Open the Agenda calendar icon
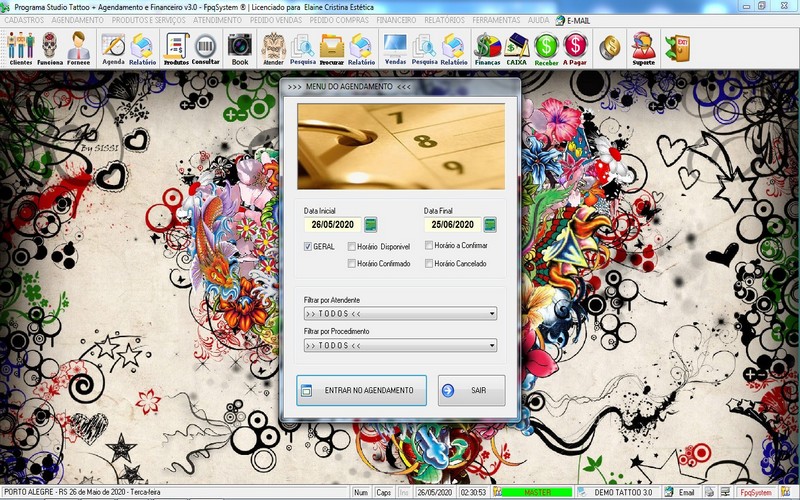This screenshot has width=800, height=500. coord(113,48)
